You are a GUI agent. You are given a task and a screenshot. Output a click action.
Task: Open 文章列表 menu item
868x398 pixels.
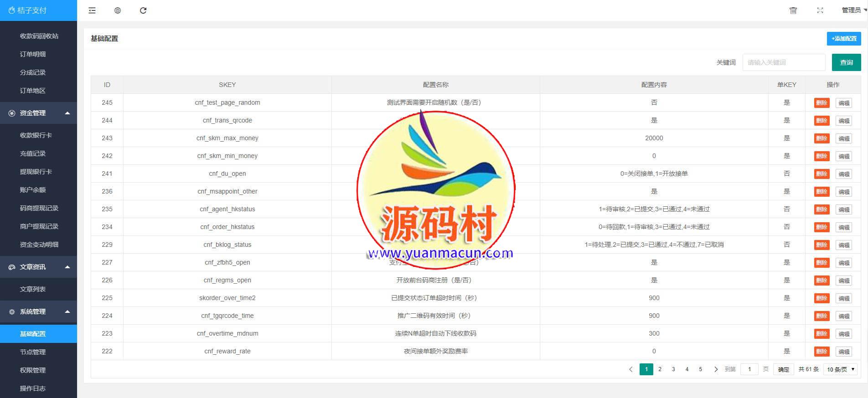pyautogui.click(x=32, y=289)
